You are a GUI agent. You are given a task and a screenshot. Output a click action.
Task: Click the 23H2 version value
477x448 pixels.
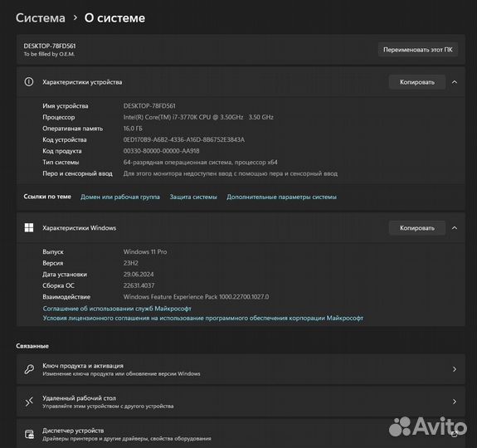coord(131,263)
